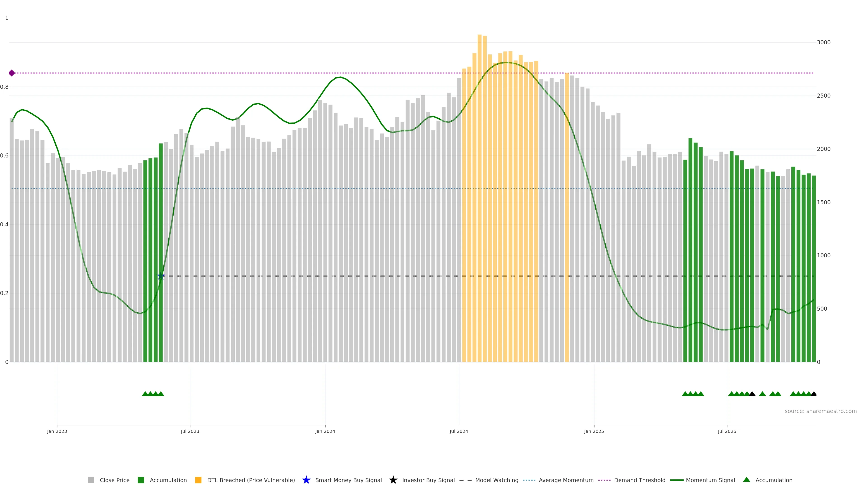Click the green Accumulation triangle legend icon

746,480
